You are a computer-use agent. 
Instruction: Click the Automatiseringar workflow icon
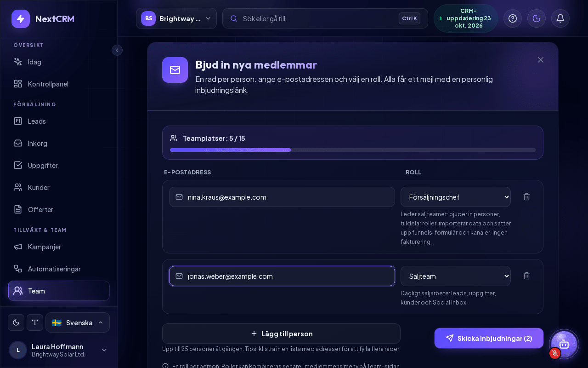pos(18,269)
